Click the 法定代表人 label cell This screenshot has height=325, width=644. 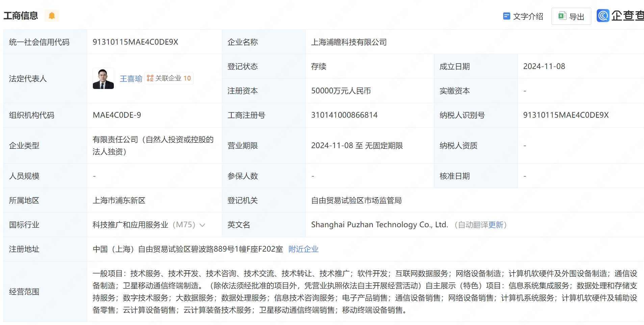(45, 78)
